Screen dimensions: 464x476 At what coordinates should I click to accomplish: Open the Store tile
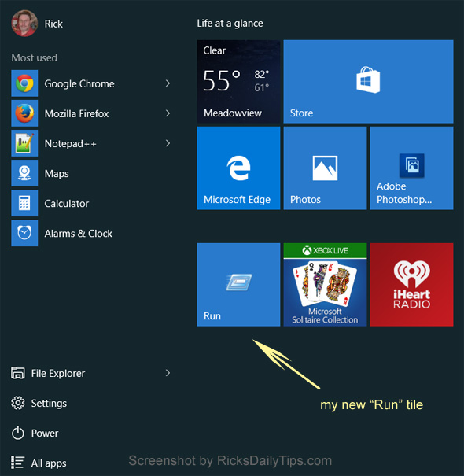click(368, 81)
